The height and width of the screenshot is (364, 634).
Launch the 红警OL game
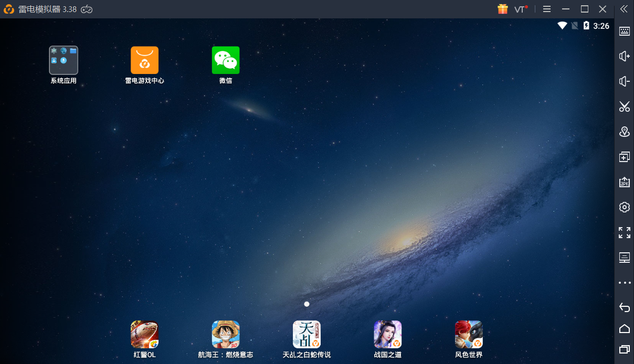coord(144,335)
